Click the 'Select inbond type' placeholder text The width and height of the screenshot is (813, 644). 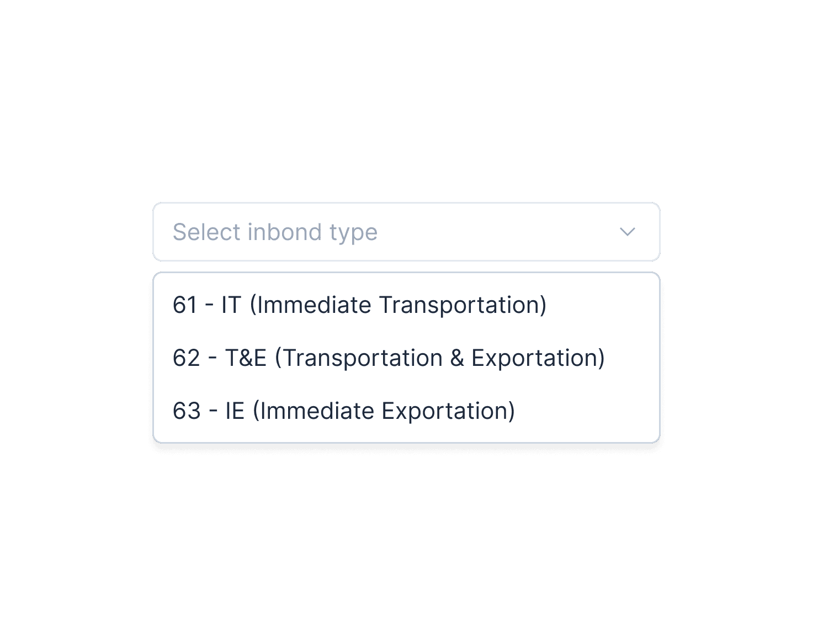tap(275, 232)
